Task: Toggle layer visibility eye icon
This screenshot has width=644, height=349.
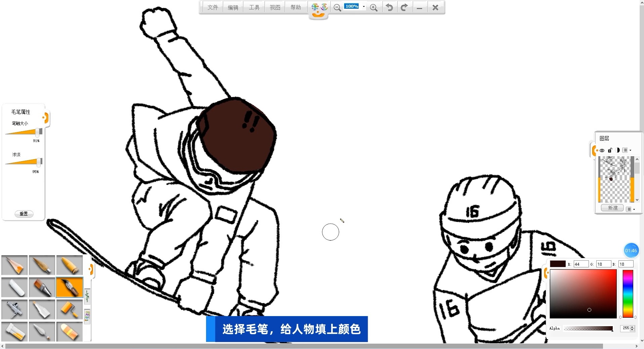Action: pyautogui.click(x=602, y=150)
